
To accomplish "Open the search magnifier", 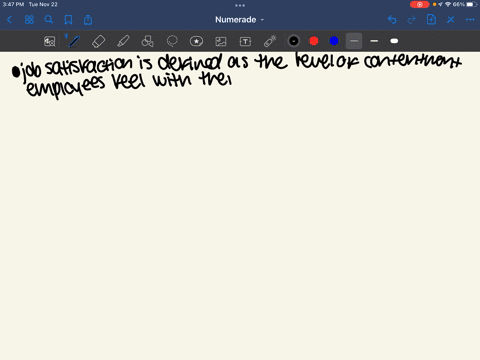I will click(49, 20).
